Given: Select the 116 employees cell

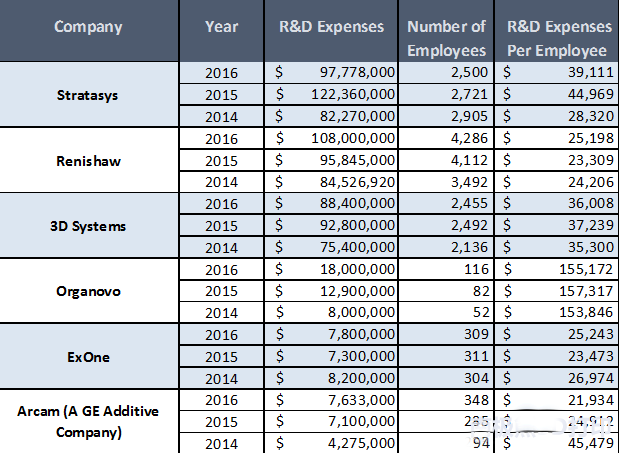Looking at the screenshot, I should click(446, 270).
